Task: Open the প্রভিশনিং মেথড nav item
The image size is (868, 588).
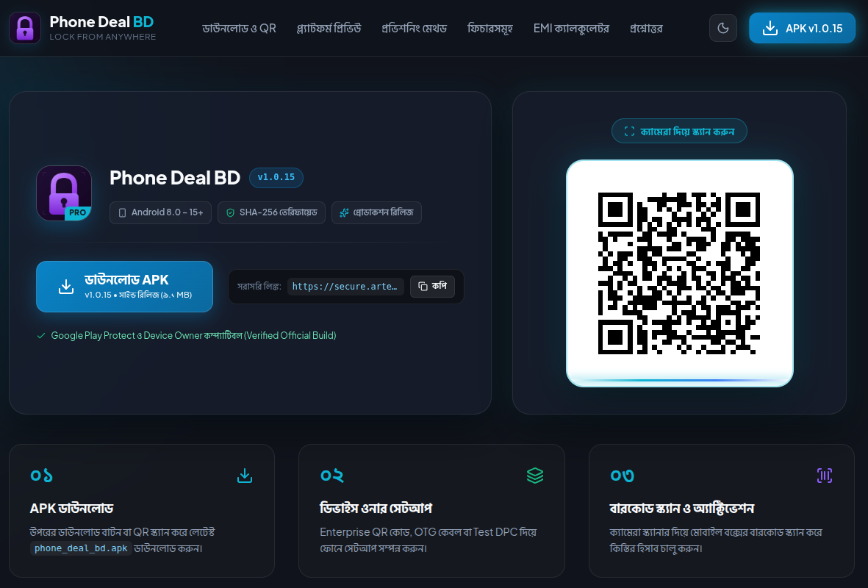Action: [x=414, y=28]
